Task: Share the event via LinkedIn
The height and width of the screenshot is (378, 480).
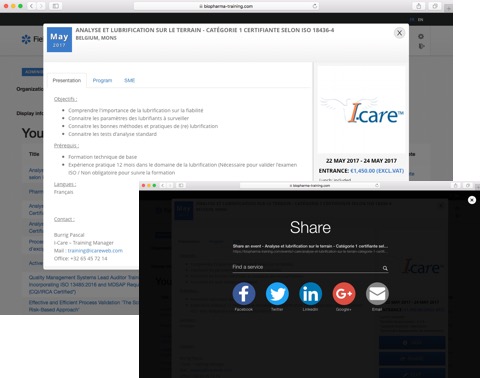Action: [x=310, y=294]
